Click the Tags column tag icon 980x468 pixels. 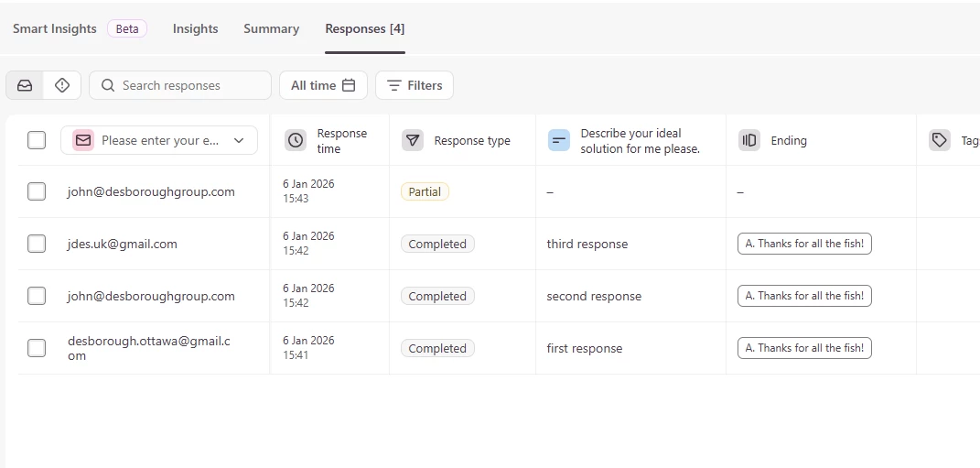pyautogui.click(x=940, y=140)
